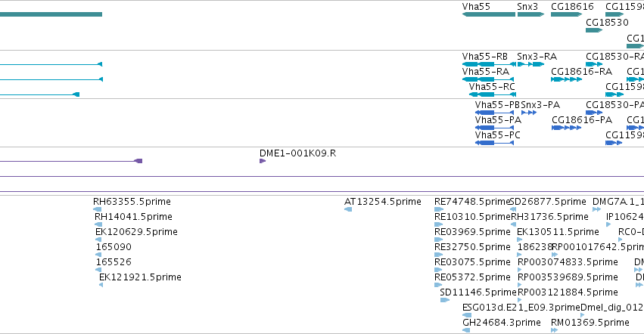Select the RP003539689.5prime EST

(x=520, y=285)
